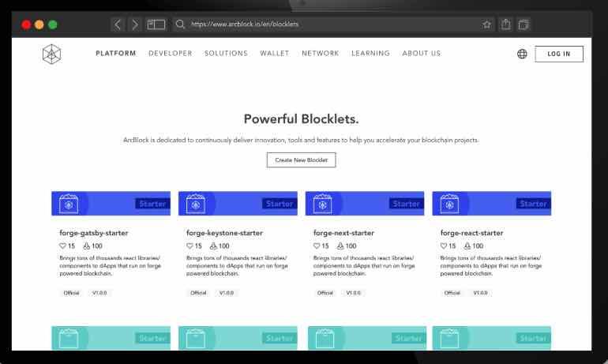Click forge-react-starter download count icon
The width and height of the screenshot is (608, 364).
tap(467, 246)
